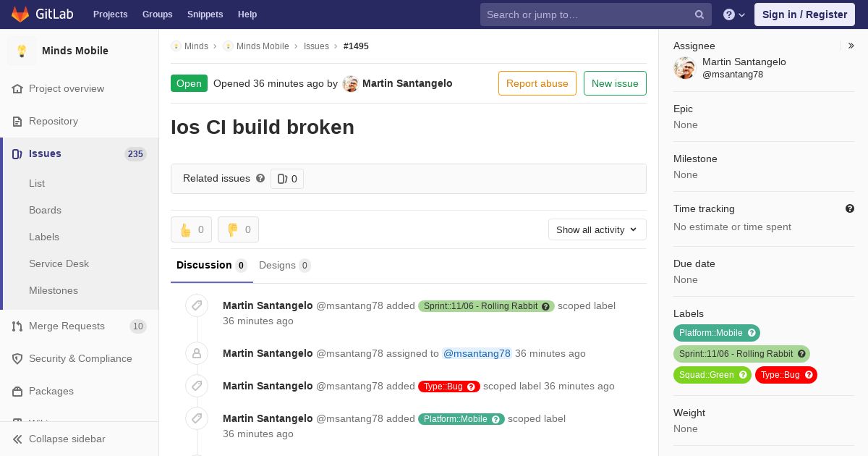Click the Platform::Mobile label help icon in sidebar

pos(752,333)
